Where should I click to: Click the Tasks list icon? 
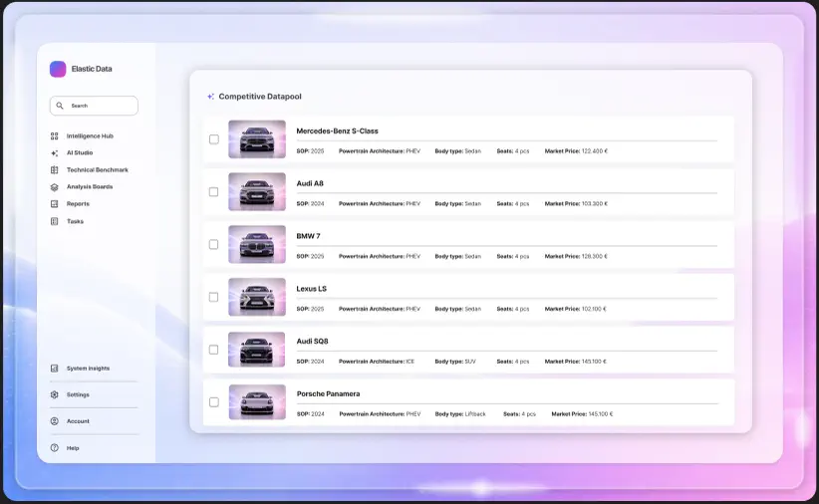coord(55,221)
